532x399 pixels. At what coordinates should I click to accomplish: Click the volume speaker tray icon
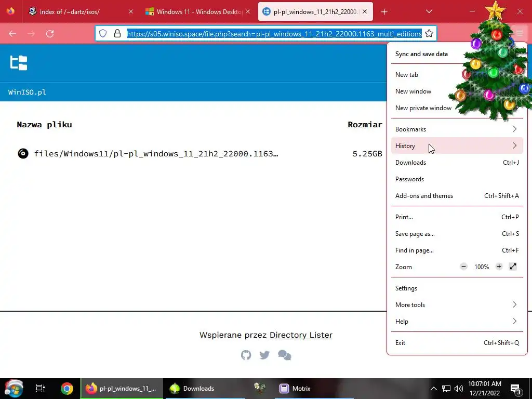click(459, 389)
